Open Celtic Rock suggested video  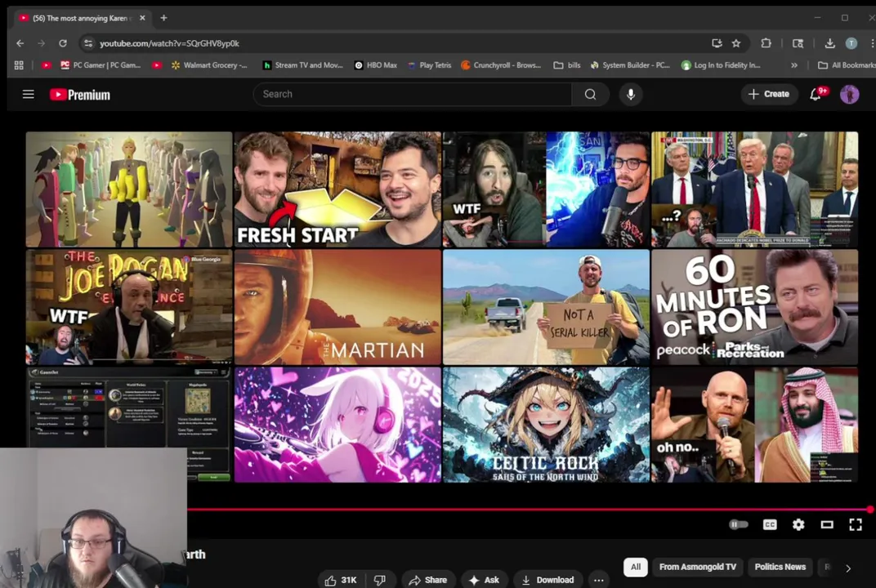pyautogui.click(x=547, y=425)
